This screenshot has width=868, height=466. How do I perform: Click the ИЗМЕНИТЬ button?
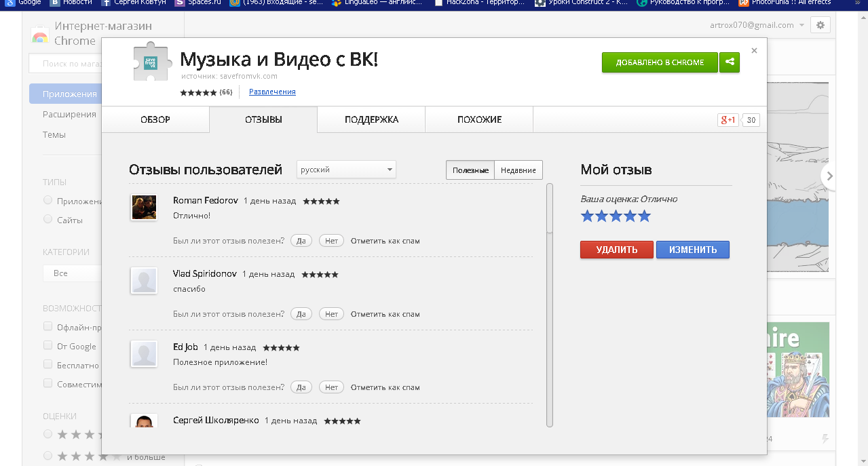(693, 250)
